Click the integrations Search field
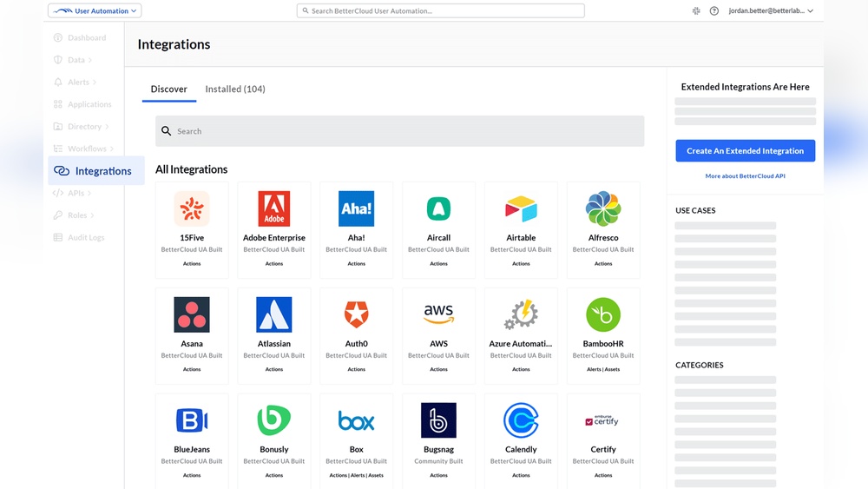Image resolution: width=868 pixels, height=489 pixels. (399, 131)
